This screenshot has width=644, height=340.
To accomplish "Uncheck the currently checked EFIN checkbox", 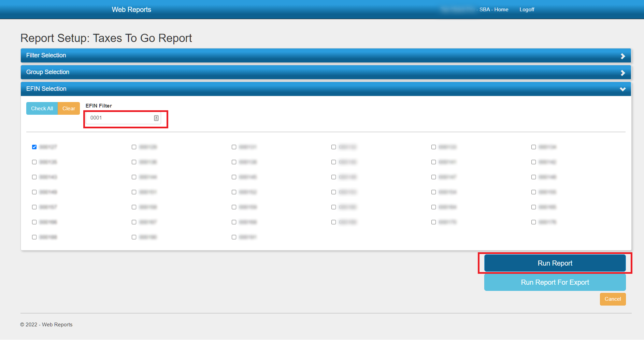I will coord(34,147).
